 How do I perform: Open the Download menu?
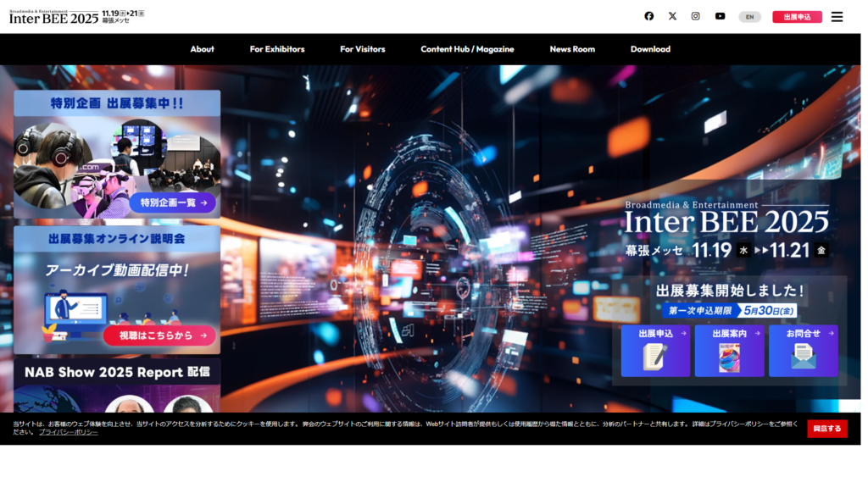(x=650, y=49)
